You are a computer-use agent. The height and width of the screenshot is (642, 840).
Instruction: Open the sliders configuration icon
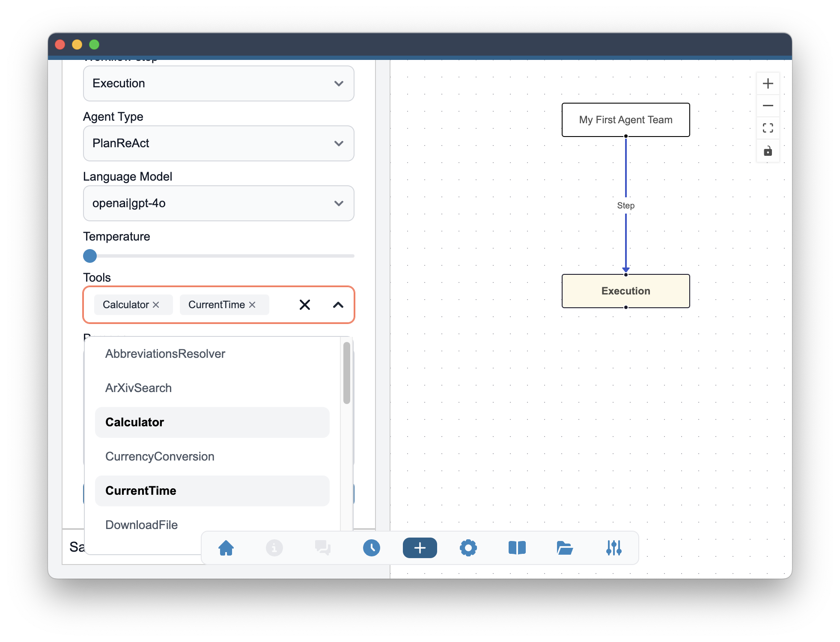click(614, 548)
